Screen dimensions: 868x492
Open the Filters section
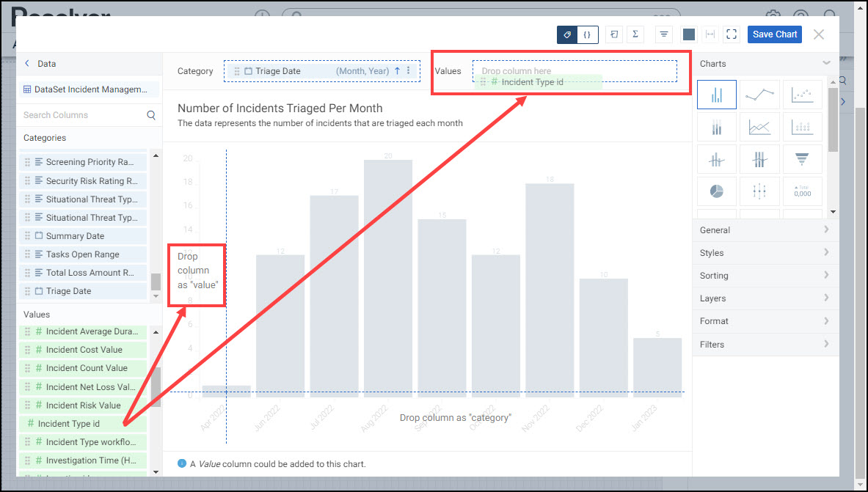click(765, 345)
